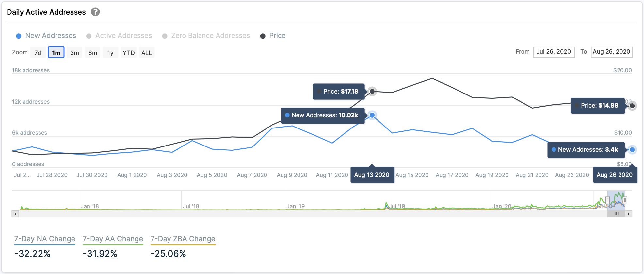
Task: Select the 3m zoom range
Action: (x=74, y=53)
